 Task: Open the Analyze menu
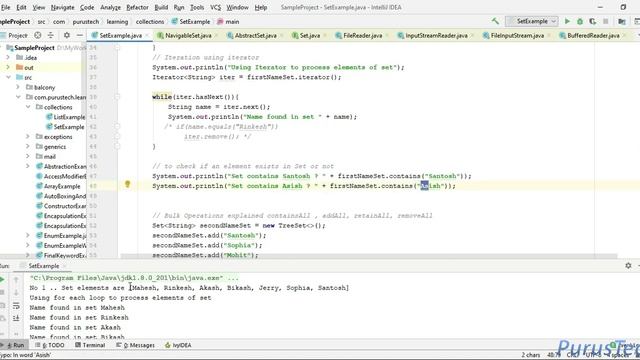pos(110,7)
